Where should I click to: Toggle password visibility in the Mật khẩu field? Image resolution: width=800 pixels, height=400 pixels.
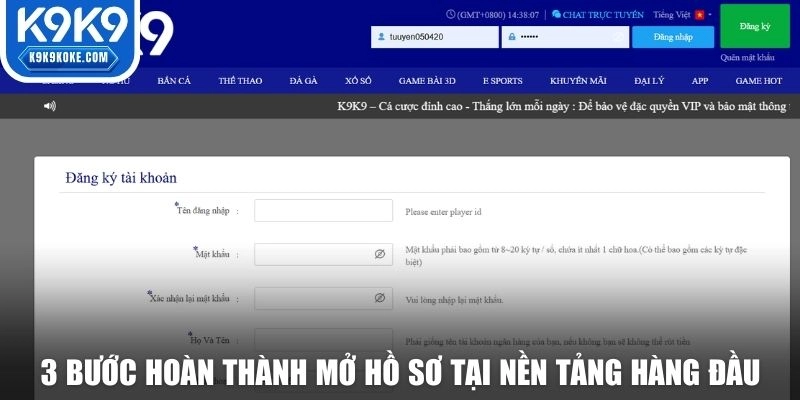[x=380, y=254]
